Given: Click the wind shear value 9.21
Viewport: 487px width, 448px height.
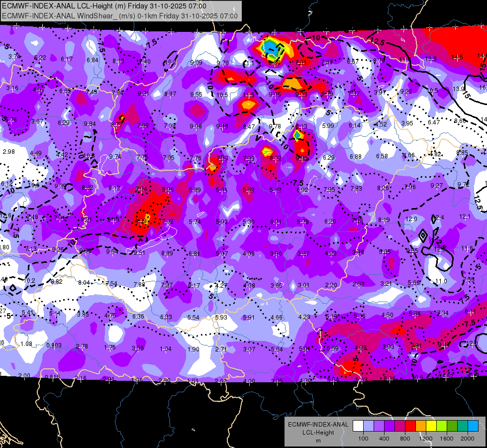Looking at the screenshot, I should click(x=143, y=94).
